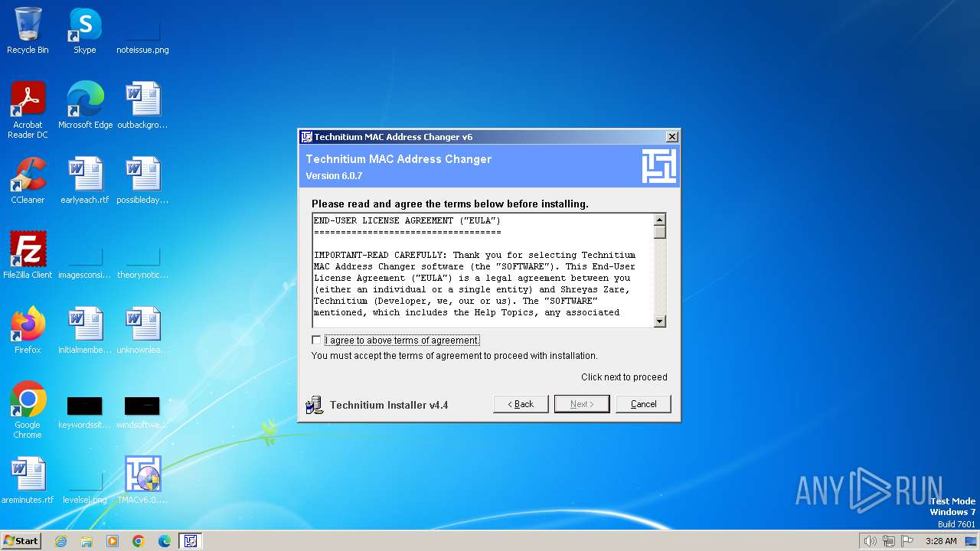980x551 pixels.
Task: Click the 3:28 AM taskbar clock
Action: 941,541
